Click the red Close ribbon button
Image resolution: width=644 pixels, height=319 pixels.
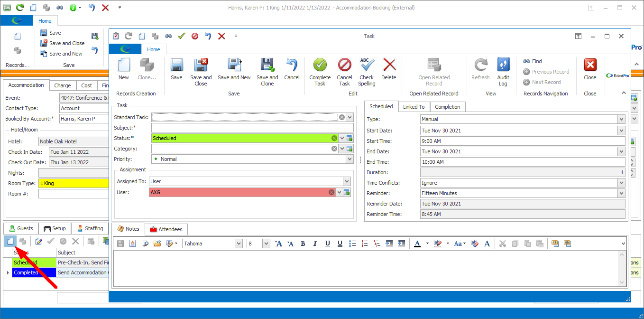(x=590, y=68)
